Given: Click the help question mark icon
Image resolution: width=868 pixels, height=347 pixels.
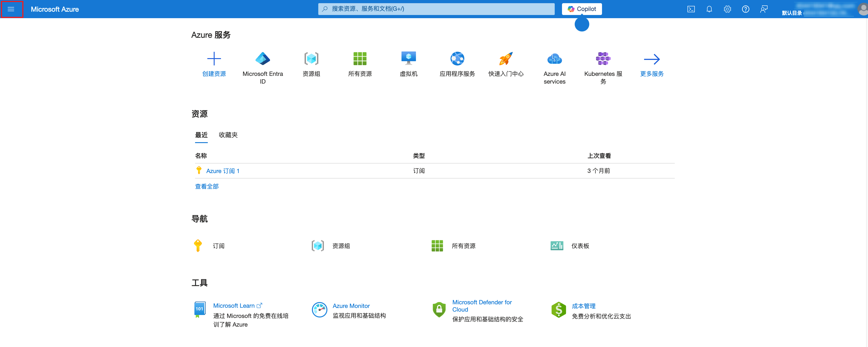Looking at the screenshot, I should (745, 9).
